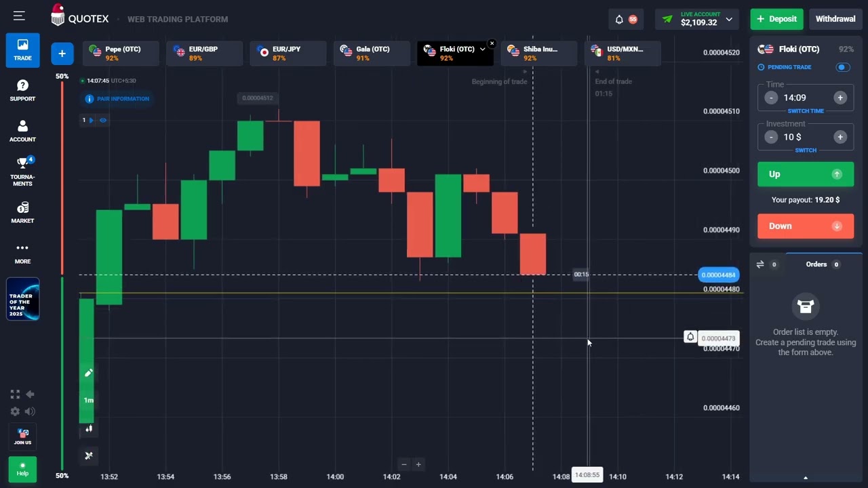Screen dimensions: 868x488
Task: Click the Investment field showing 10 $
Action: pos(806,137)
